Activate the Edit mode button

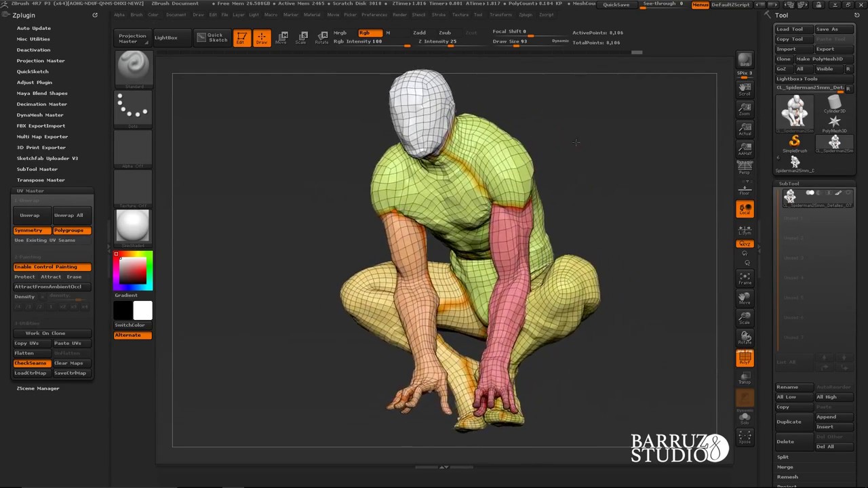point(241,38)
